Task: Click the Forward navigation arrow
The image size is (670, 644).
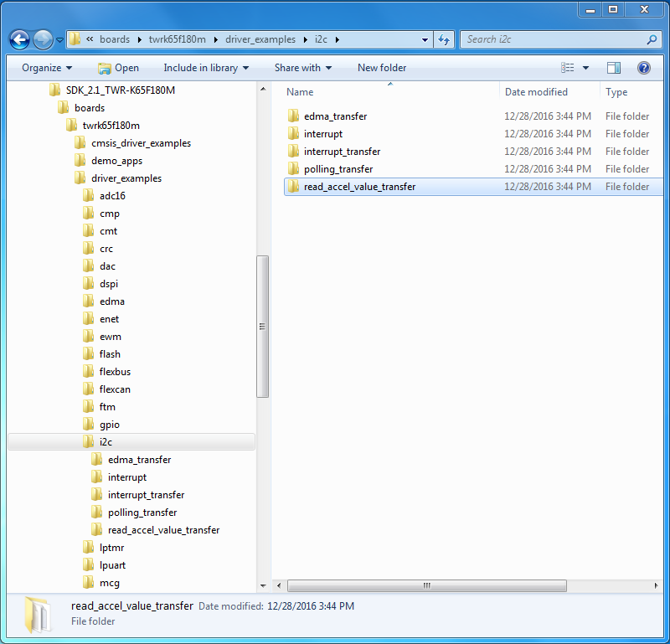Action: tap(43, 40)
